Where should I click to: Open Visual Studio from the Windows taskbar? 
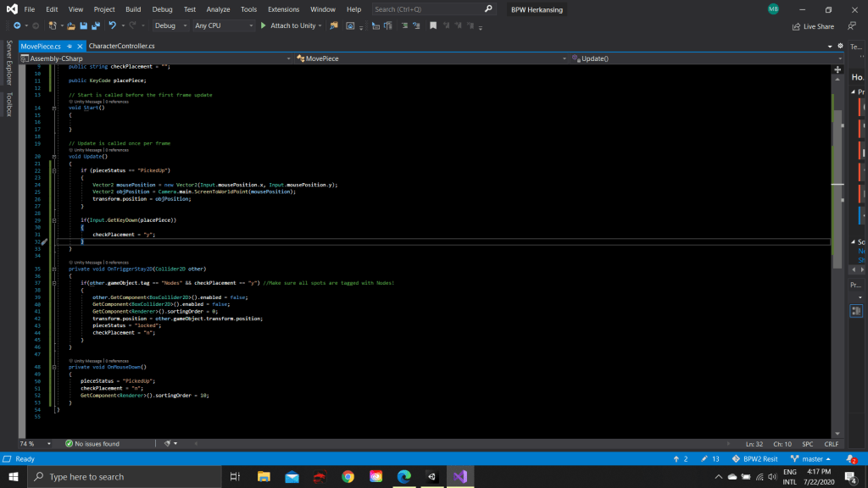tap(461, 477)
